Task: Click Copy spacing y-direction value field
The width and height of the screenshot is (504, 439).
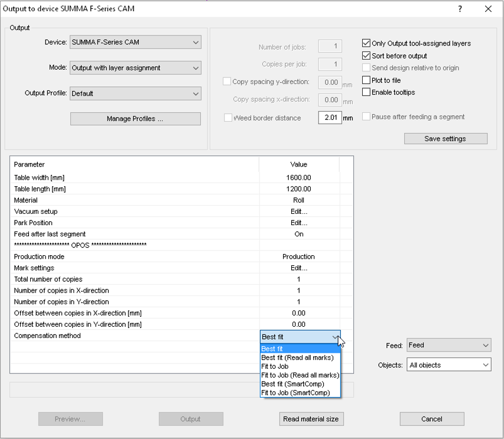Action: 330,82
